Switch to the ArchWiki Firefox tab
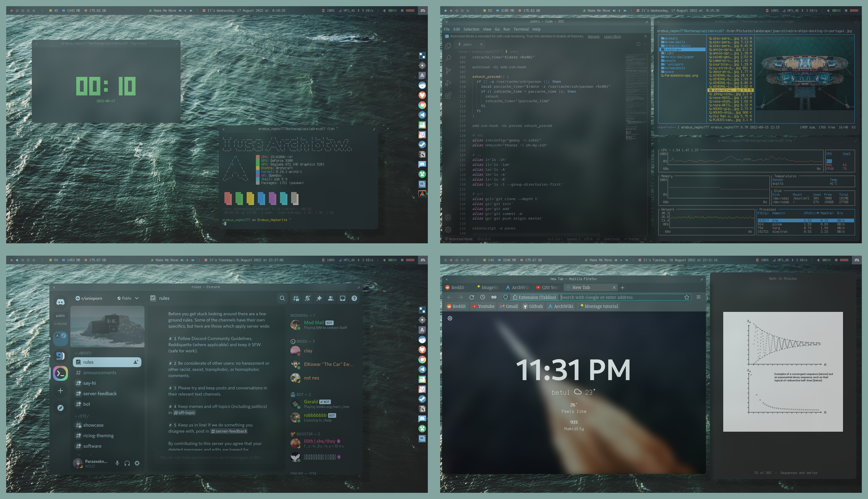Image resolution: width=868 pixels, height=499 pixels. pyautogui.click(x=517, y=287)
